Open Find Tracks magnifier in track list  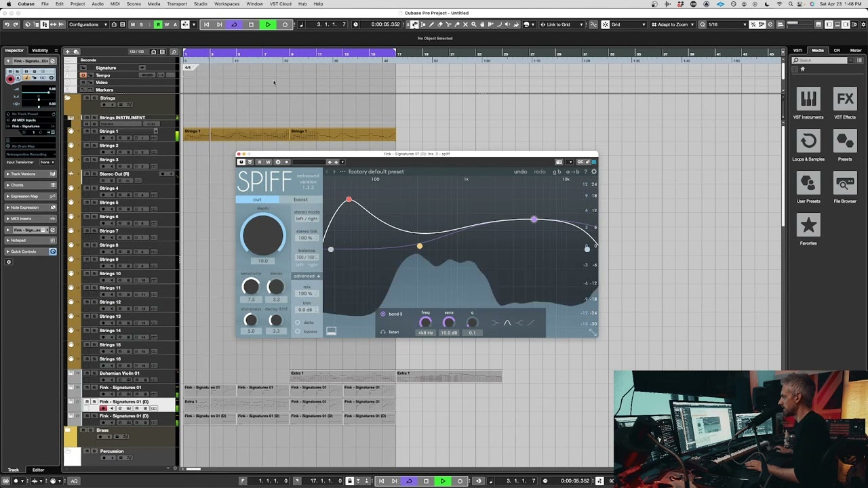coord(174,52)
